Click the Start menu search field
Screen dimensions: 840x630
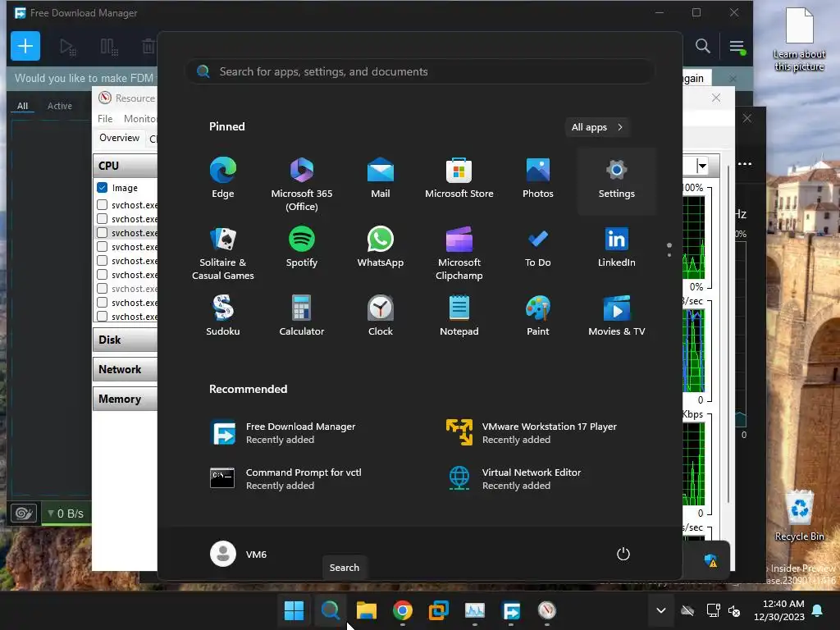[420, 71]
